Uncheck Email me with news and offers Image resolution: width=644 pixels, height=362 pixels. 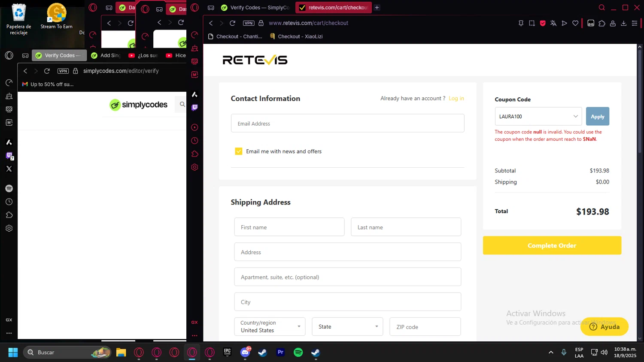[x=239, y=151]
